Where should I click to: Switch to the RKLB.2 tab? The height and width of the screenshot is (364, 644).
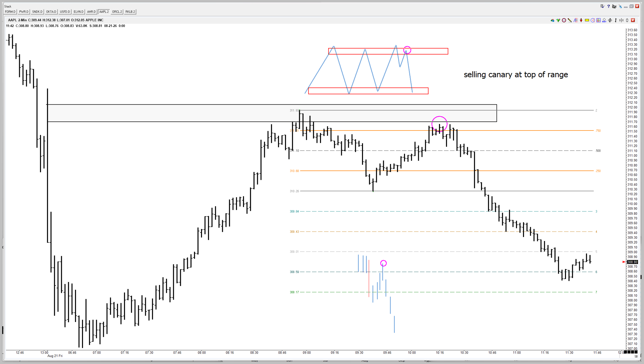coord(130,12)
